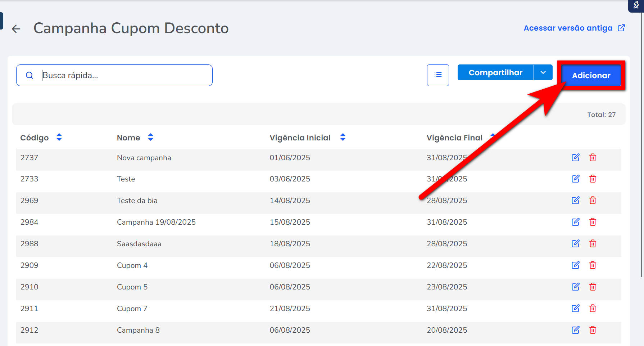Sort the table by Nome column

[x=150, y=137]
